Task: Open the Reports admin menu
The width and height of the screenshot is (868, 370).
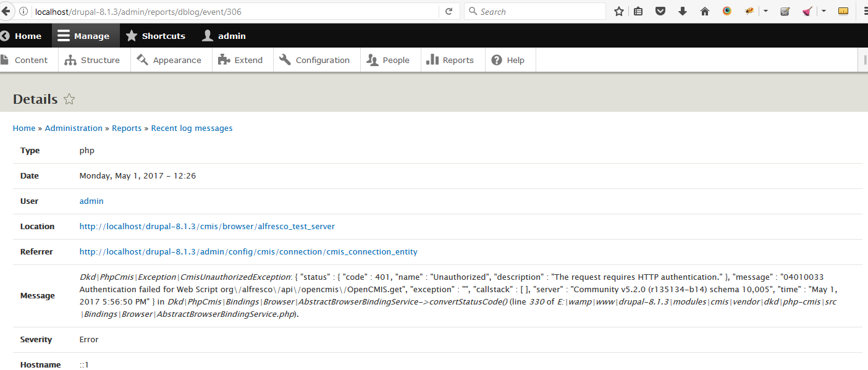Action: (450, 60)
